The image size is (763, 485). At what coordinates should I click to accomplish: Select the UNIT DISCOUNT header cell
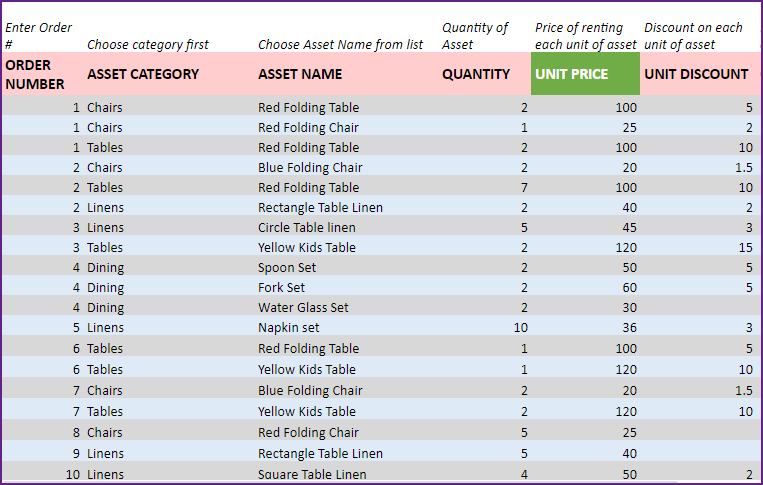pos(699,74)
